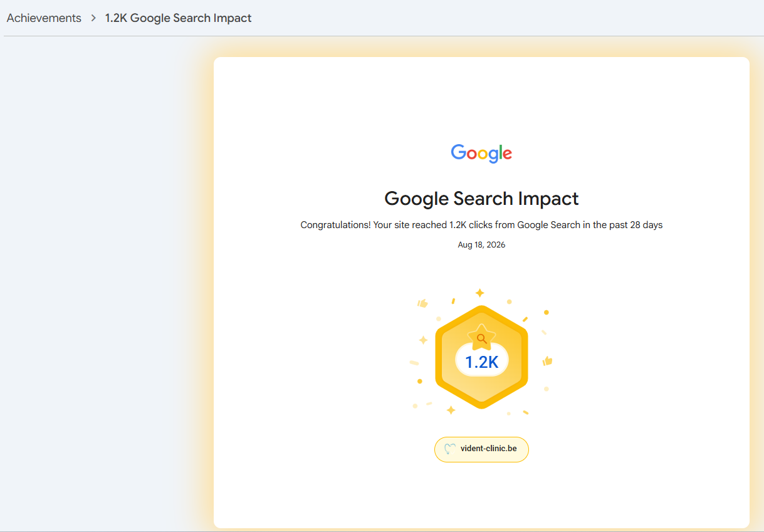The height and width of the screenshot is (532, 764).
Task: Click the magnifier star icon on badge
Action: 481,338
